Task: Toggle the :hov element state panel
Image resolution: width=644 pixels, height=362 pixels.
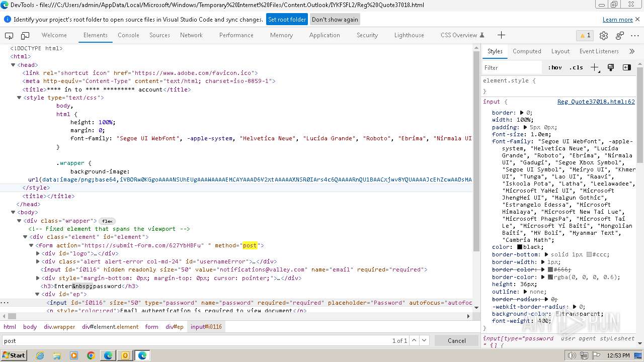Action: (555, 67)
